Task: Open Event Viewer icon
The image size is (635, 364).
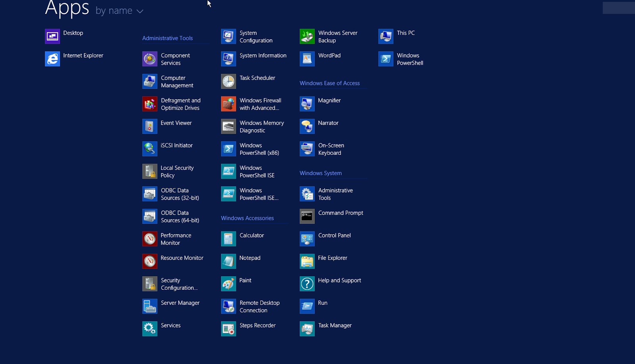Action: point(150,127)
